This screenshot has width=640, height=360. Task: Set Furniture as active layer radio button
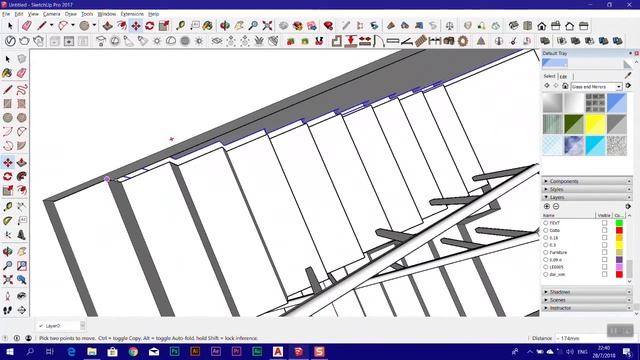[546, 253]
